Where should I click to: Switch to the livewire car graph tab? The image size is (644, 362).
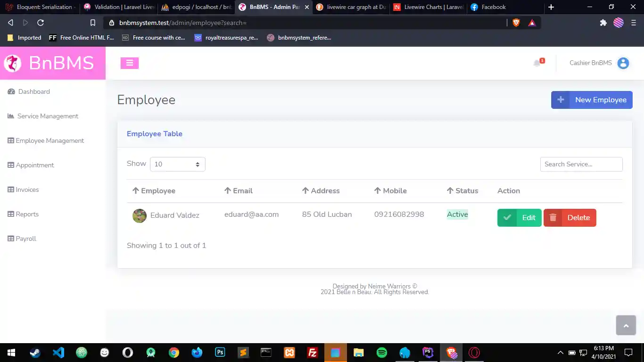click(351, 7)
